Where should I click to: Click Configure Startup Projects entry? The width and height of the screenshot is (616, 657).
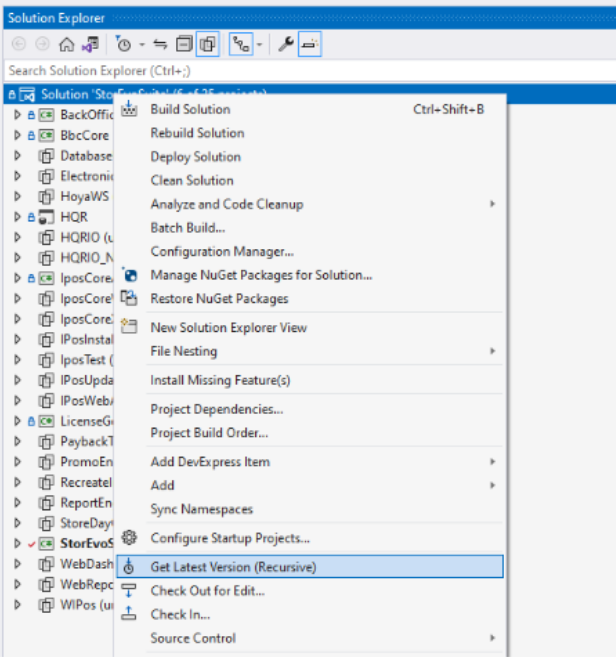pyautogui.click(x=310, y=538)
